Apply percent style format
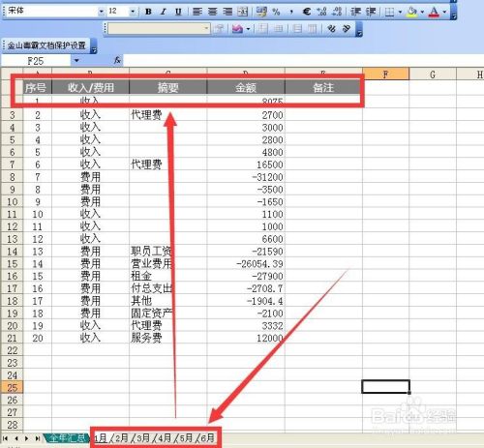The image size is (484, 448). (276, 12)
